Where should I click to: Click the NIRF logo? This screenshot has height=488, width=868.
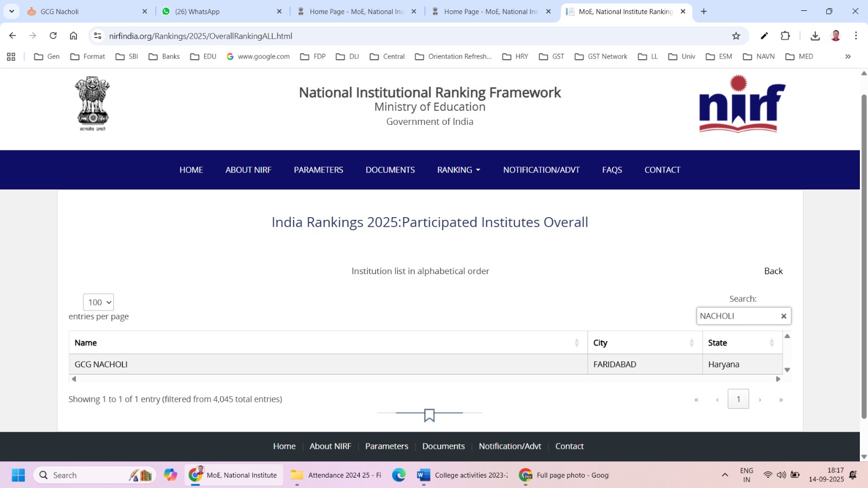(742, 104)
